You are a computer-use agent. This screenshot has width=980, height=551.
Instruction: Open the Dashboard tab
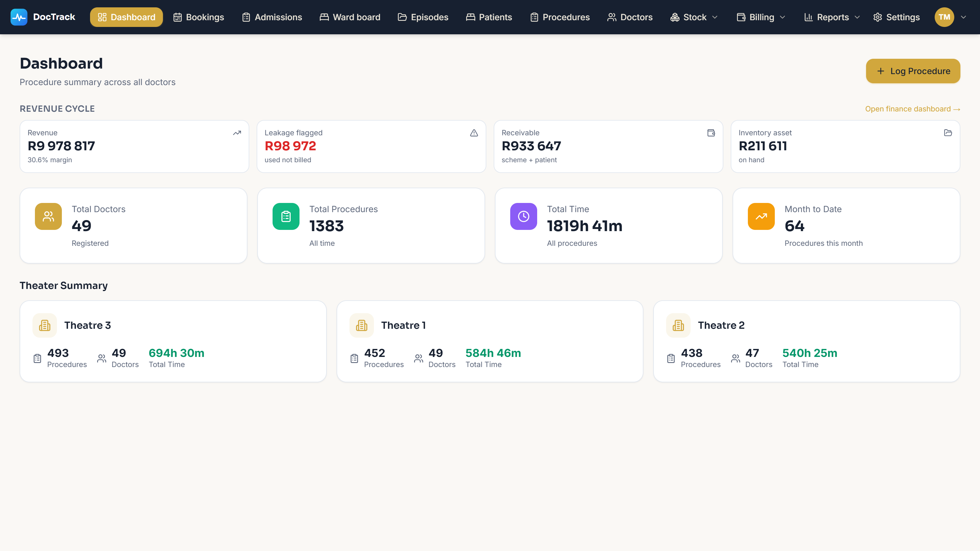pos(126,17)
